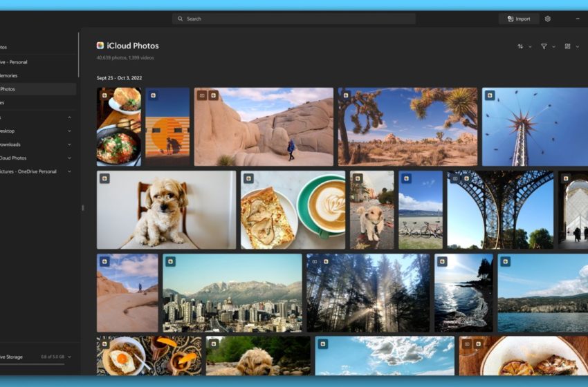The image size is (588, 387).
Task: Open the Settings gear icon
Action: pyautogui.click(x=547, y=19)
